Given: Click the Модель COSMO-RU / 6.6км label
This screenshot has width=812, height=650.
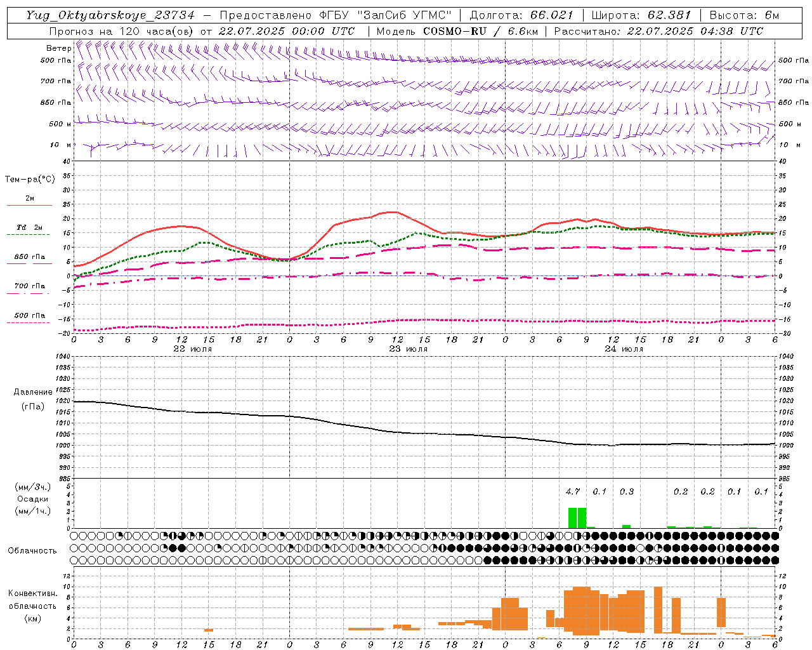Looking at the screenshot, I should tap(457, 31).
